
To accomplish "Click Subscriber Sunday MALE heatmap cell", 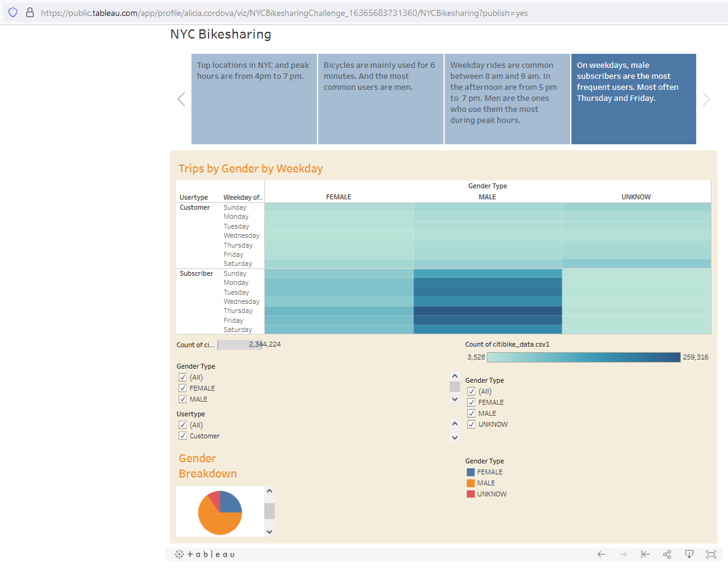I will click(x=488, y=273).
